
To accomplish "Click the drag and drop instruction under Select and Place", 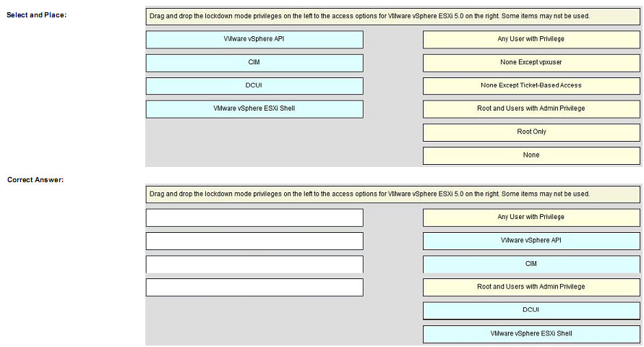I will pos(392,17).
